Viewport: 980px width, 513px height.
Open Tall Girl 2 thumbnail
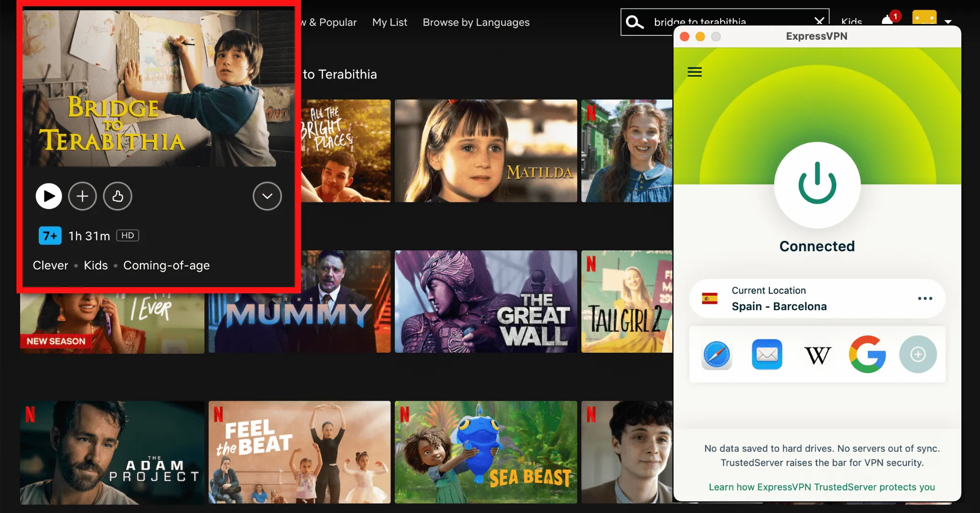pos(627,301)
